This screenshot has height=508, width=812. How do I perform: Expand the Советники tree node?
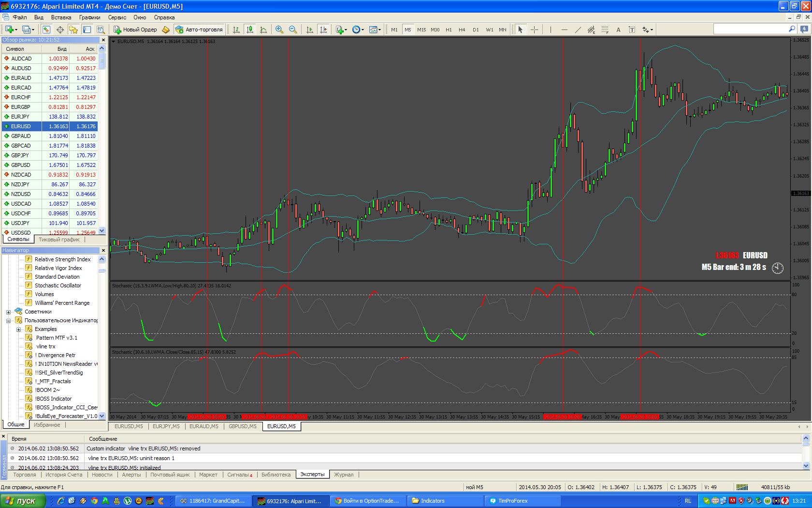(8, 312)
